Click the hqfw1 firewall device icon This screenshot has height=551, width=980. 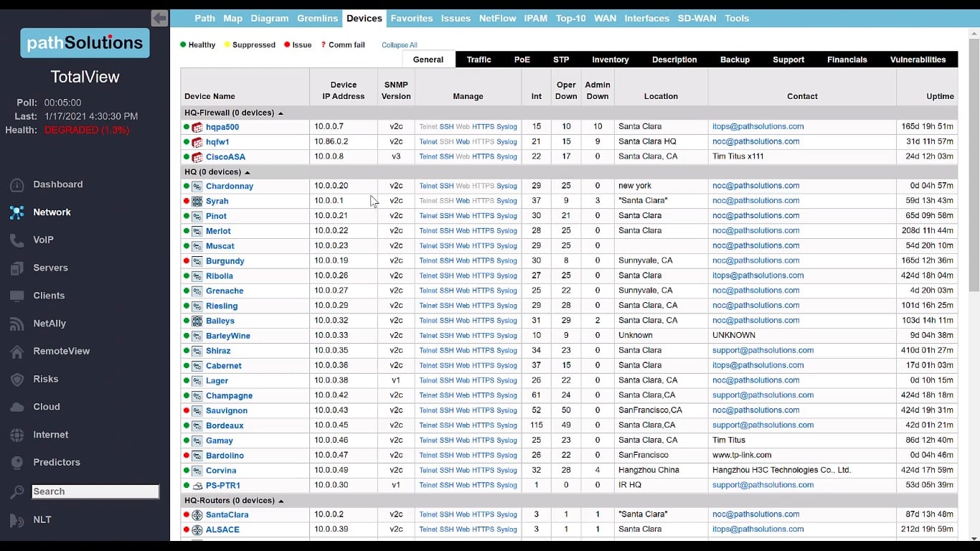[x=197, y=142]
